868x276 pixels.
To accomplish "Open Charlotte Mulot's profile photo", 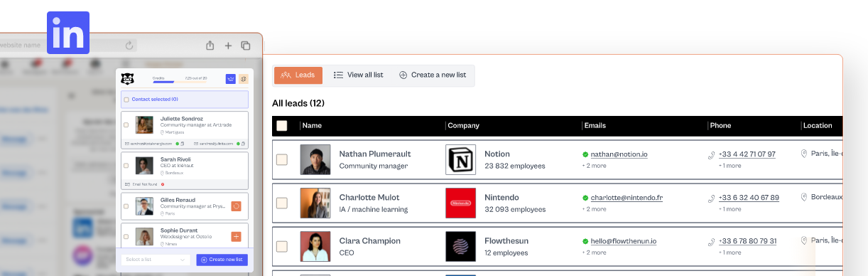I will coord(315,203).
